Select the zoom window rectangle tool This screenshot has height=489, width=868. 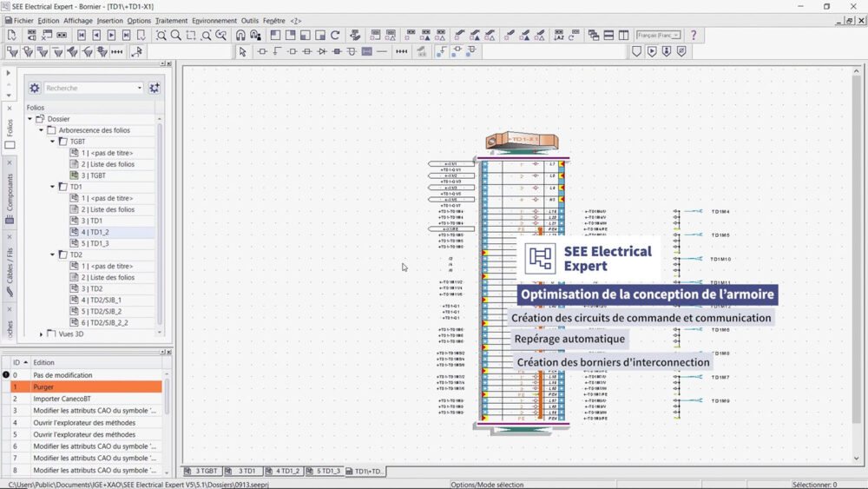[x=191, y=35]
